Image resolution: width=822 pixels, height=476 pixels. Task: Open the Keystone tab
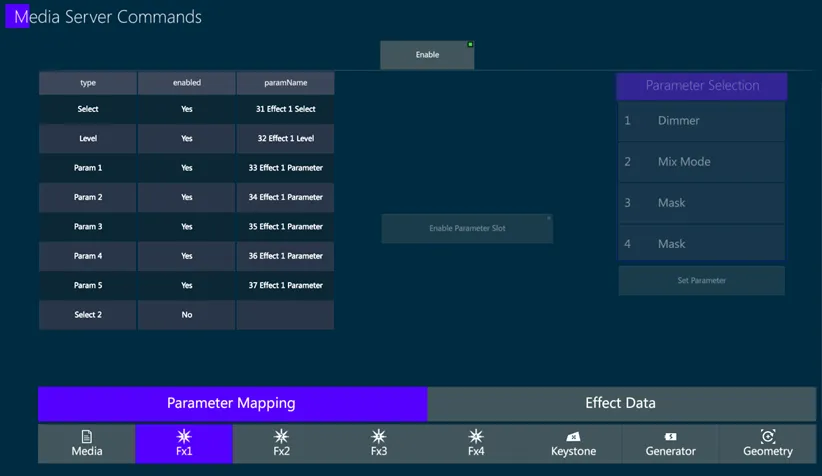pyautogui.click(x=573, y=443)
